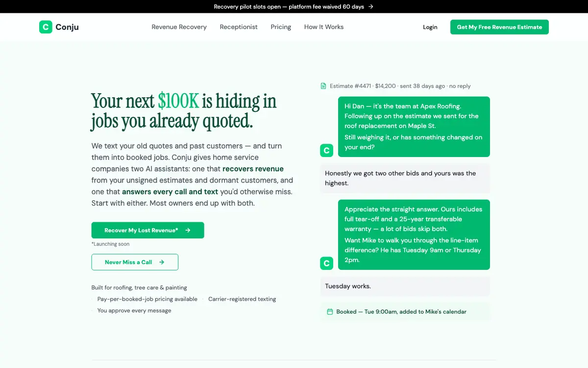The width and height of the screenshot is (588, 368).
Task: Click the bold 'recovers revenue' phrase
Action: tap(253, 169)
